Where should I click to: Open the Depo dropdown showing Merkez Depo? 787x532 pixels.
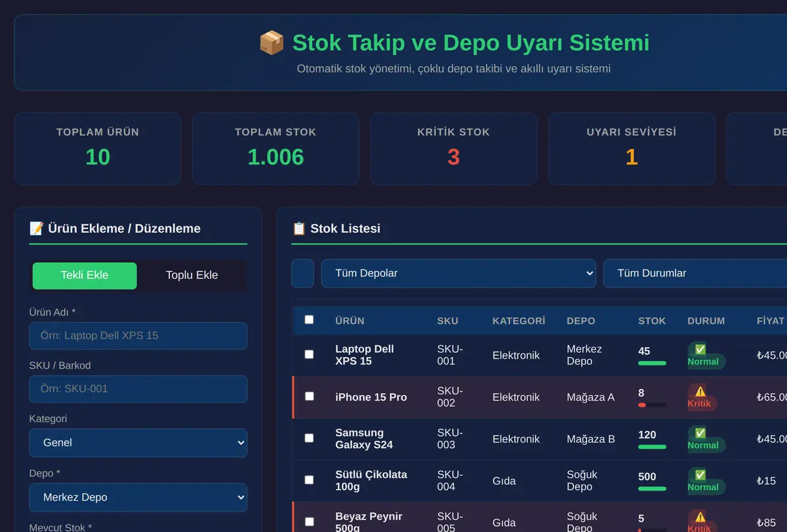pos(138,497)
